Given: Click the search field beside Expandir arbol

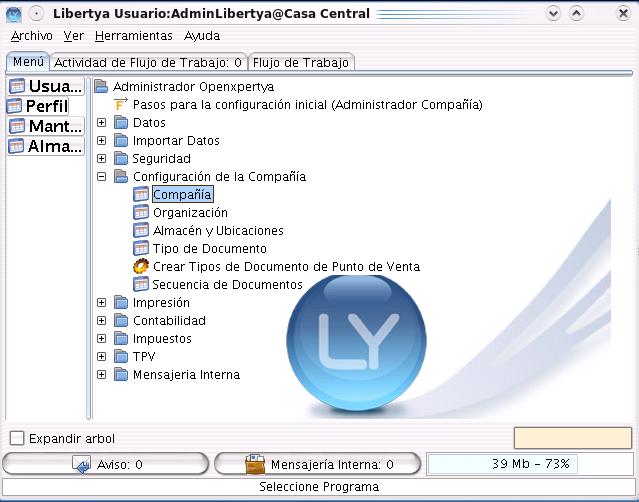Looking at the screenshot, I should click(572, 438).
